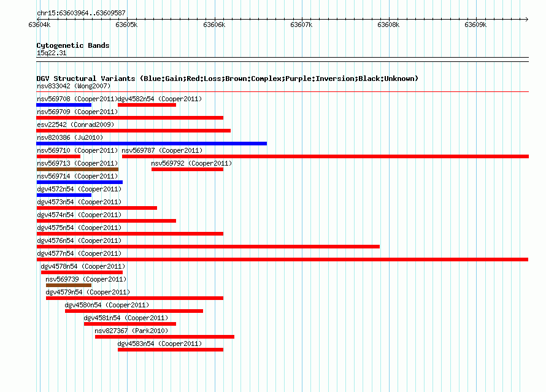Click the red dgv4576n54 loss bar
The width and height of the screenshot is (546, 392).
(x=208, y=247)
